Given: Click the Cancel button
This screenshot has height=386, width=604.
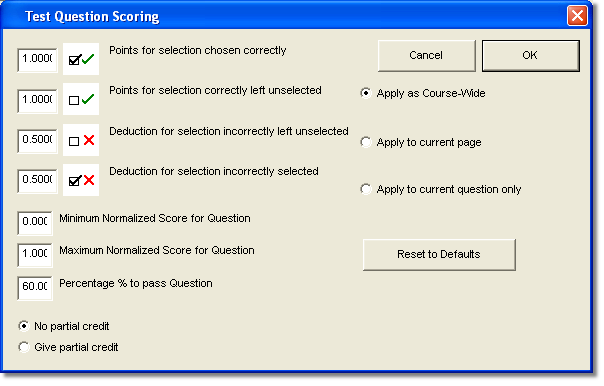Looking at the screenshot, I should click(x=426, y=55).
